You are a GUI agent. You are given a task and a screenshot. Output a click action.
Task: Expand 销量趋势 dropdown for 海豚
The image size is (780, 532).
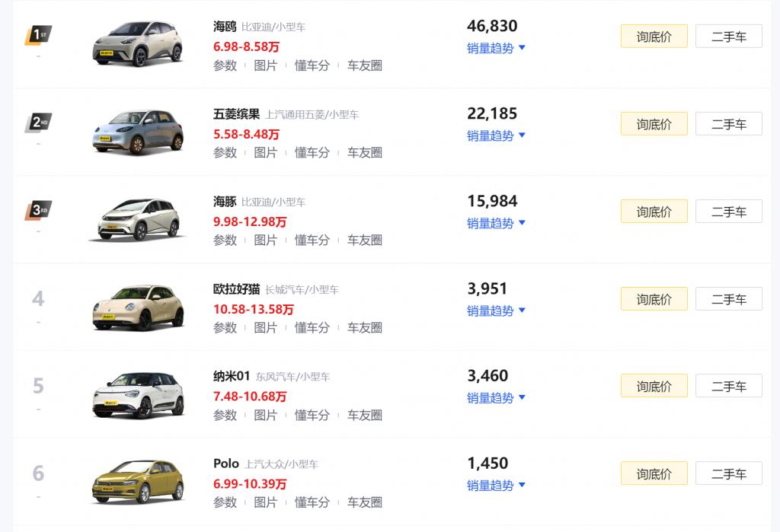pyautogui.click(x=496, y=223)
